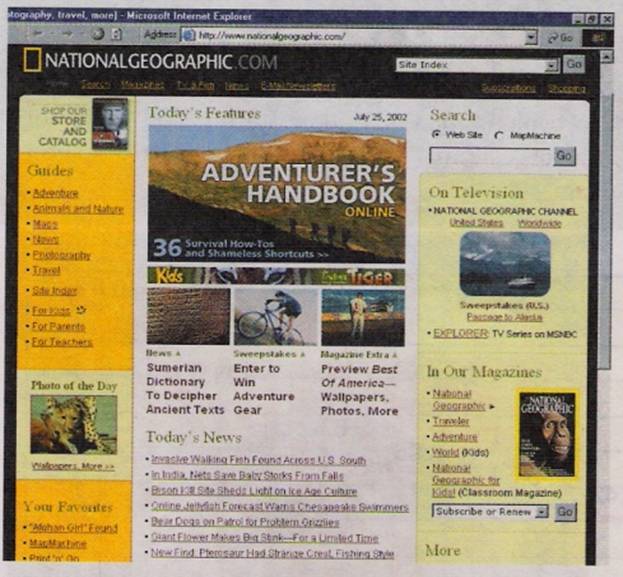
Task: Click the Wallpapers, More link
Action: point(73,466)
